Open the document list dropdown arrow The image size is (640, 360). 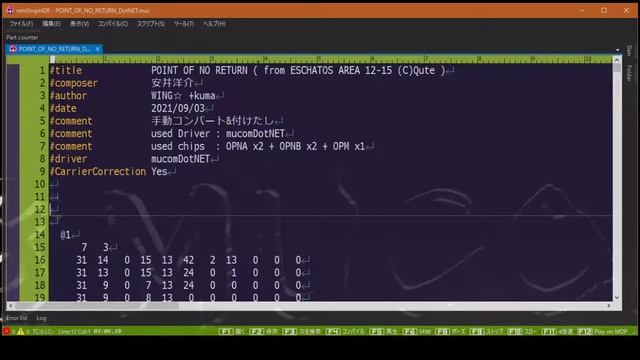[618, 50]
